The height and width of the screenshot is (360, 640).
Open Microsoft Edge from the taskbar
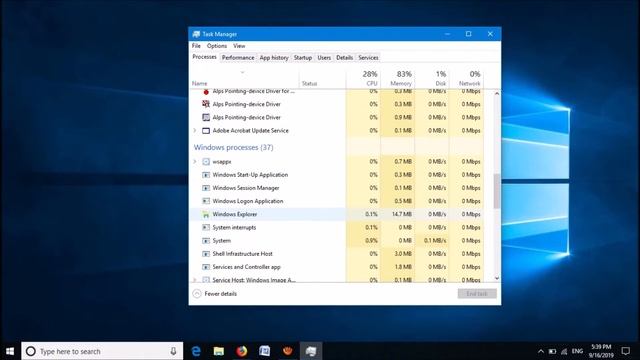point(196,351)
